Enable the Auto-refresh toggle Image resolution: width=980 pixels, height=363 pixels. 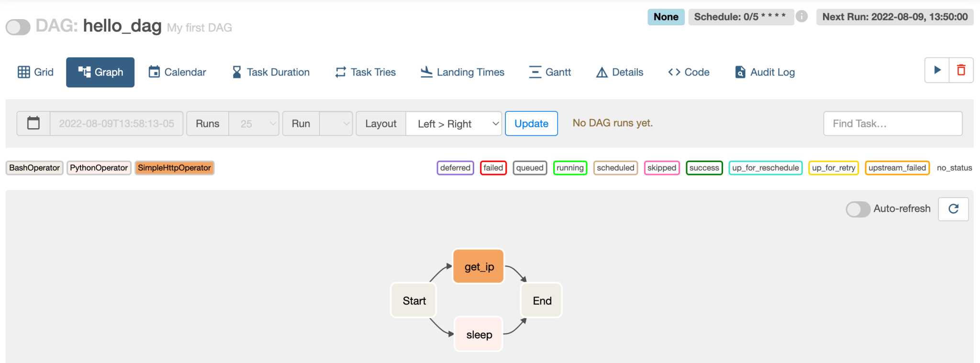857,209
